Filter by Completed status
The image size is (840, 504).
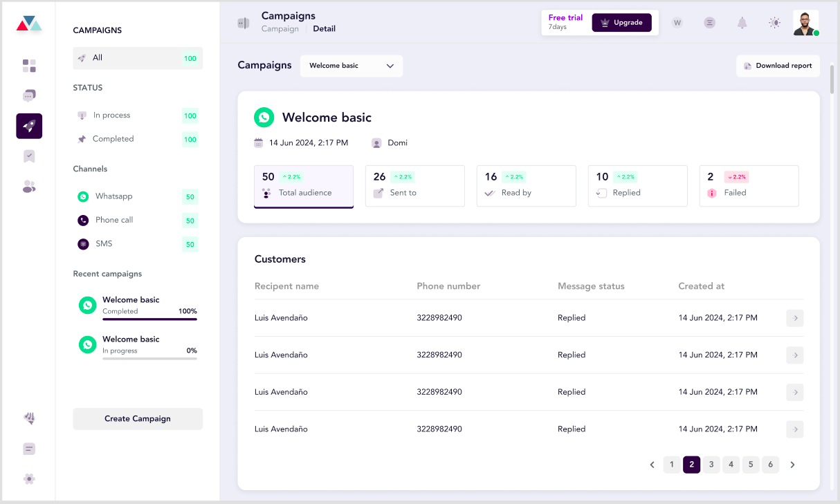pyautogui.click(x=138, y=139)
